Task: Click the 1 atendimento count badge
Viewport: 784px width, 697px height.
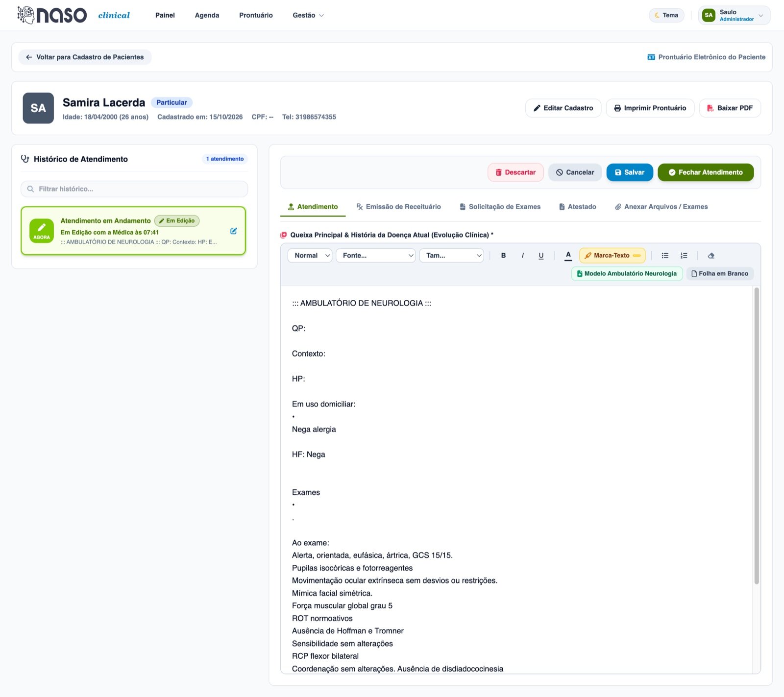Action: [225, 159]
